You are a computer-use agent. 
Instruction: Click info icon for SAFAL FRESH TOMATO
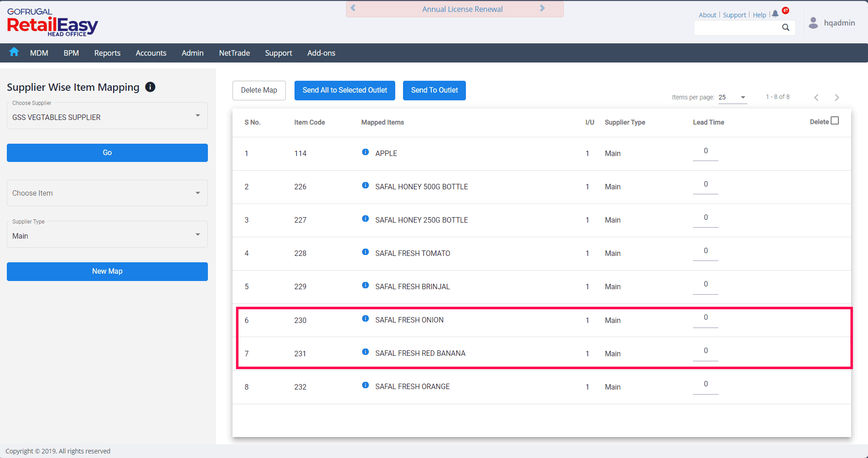point(365,252)
